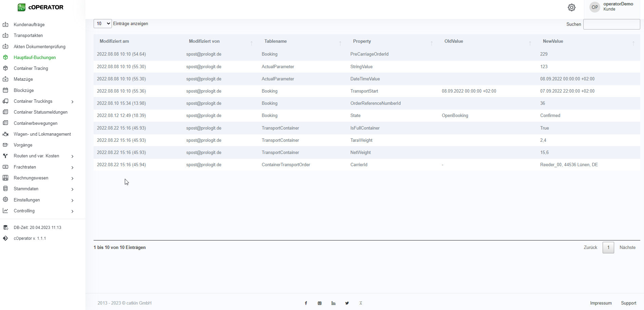Click the Support footer link
The width and height of the screenshot is (644, 310).
pyautogui.click(x=628, y=303)
